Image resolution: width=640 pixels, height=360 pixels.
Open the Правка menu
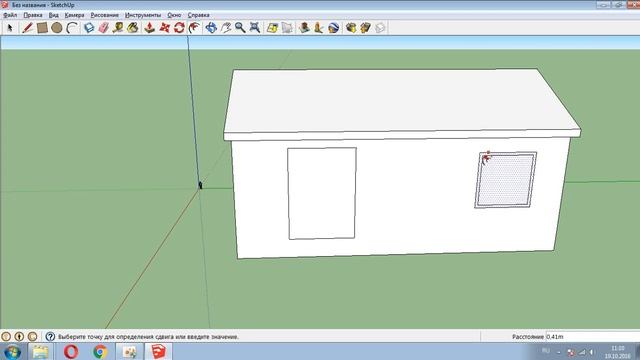coord(33,15)
